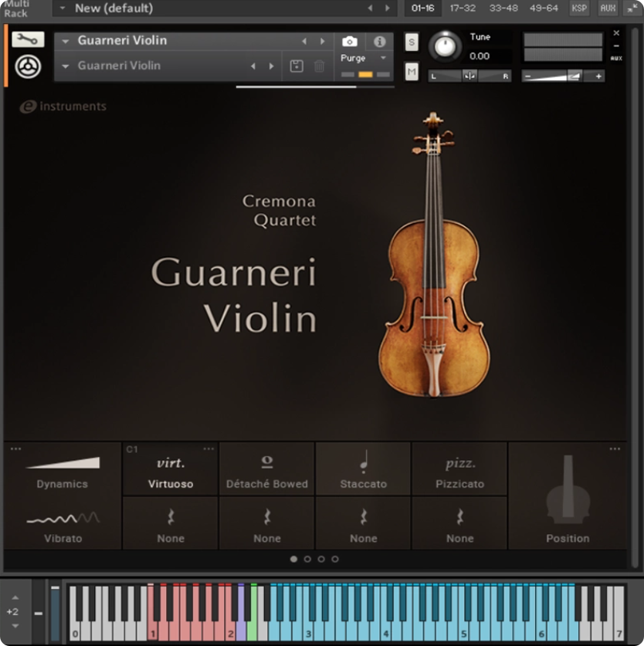644x646 pixels.
Task: Select the Virtuoso articulation slot
Action: 171,468
